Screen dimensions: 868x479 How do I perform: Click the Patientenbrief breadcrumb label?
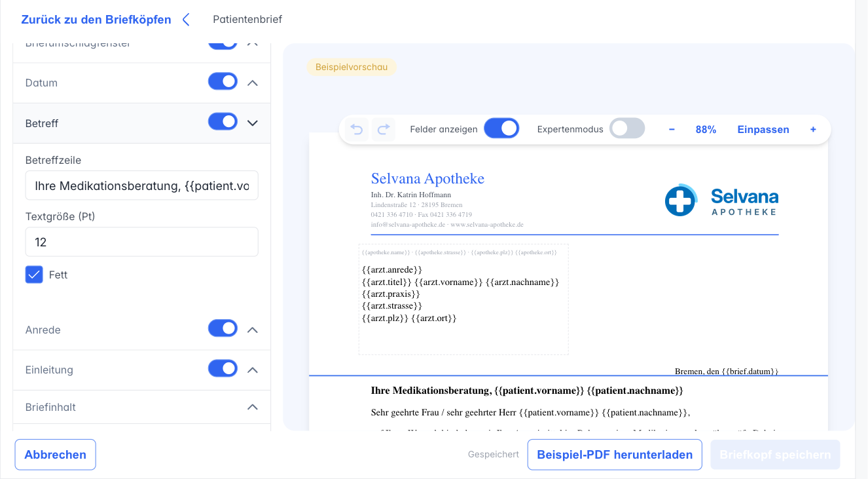[247, 20]
